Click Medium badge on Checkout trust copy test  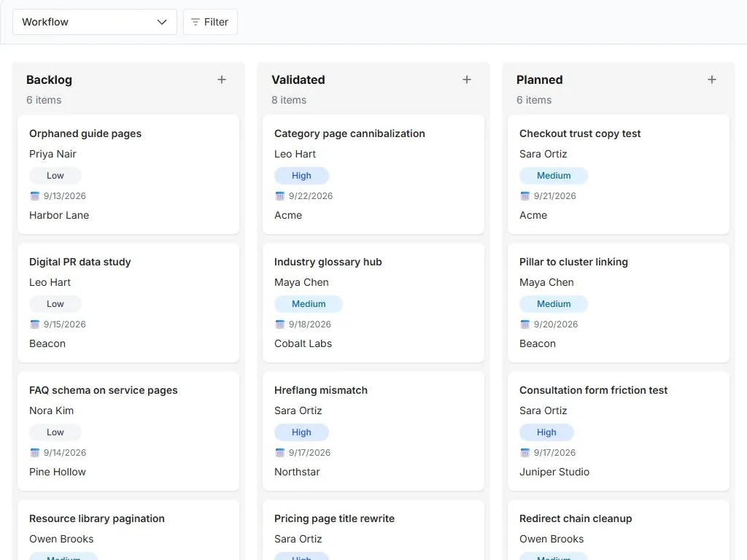click(554, 176)
